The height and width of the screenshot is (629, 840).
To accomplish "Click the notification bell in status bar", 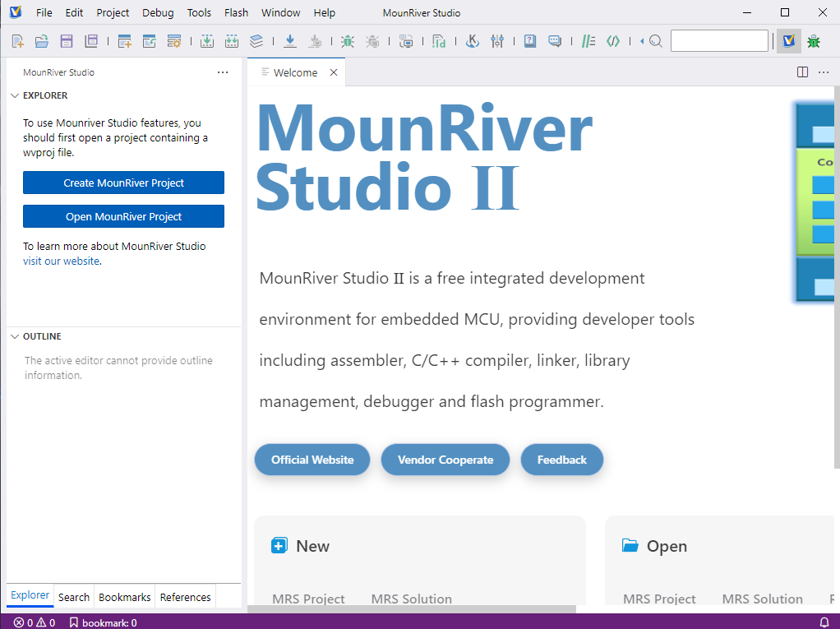I will [824, 622].
